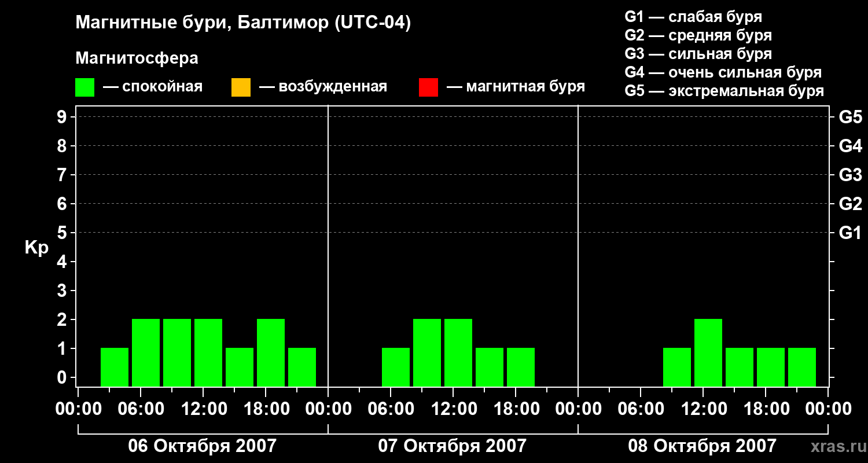This screenshot has height=463, width=868.
Task: Click the G4 label on the right axis
Action: click(x=850, y=146)
